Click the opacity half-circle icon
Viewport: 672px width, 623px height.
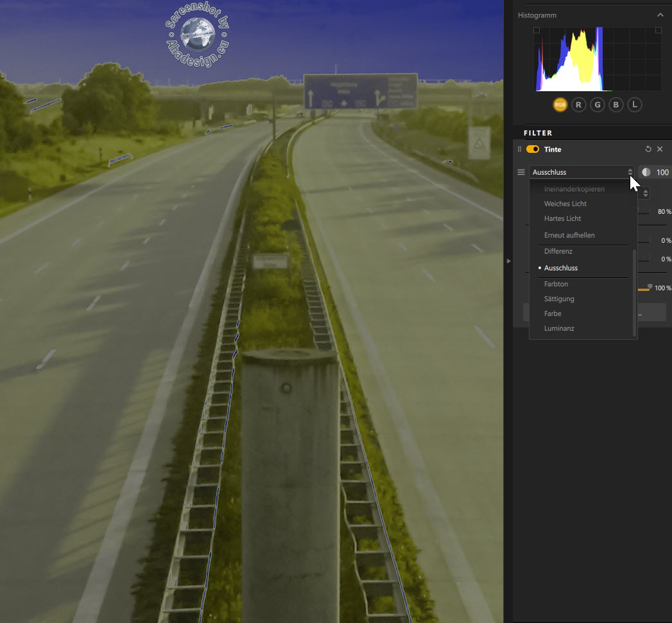click(646, 172)
